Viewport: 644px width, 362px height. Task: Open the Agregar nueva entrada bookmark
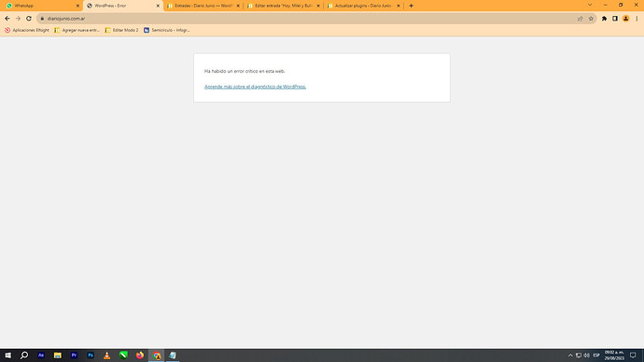click(x=77, y=30)
